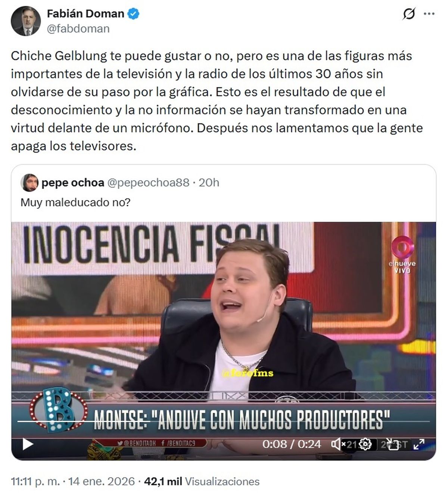Open the @pepeochoa88 handle
This screenshot has height=496, width=448.
(x=148, y=183)
